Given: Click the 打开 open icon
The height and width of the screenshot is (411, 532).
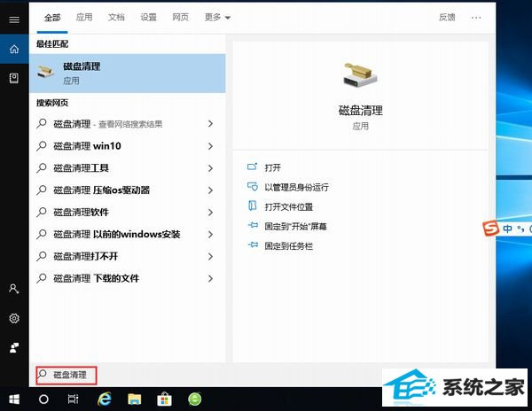Looking at the screenshot, I should click(x=252, y=167).
